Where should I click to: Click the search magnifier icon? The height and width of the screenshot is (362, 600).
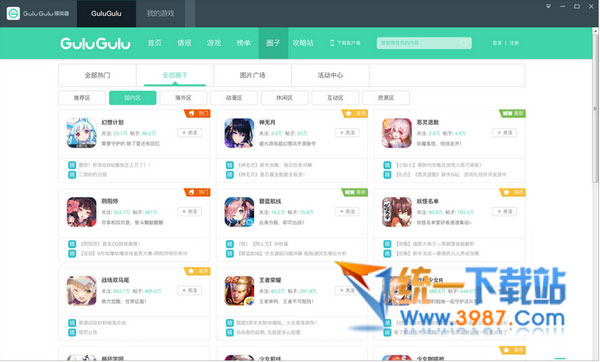[464, 43]
